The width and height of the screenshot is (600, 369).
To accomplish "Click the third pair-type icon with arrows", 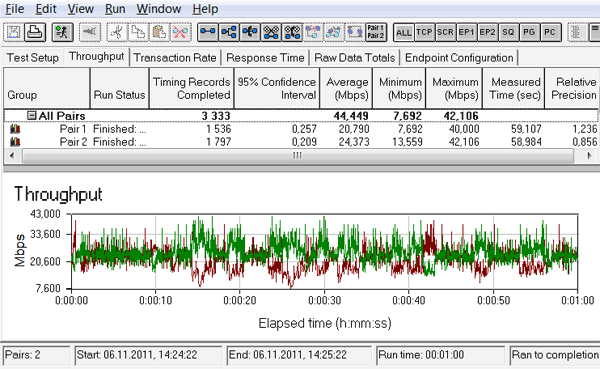I will pos(250,32).
